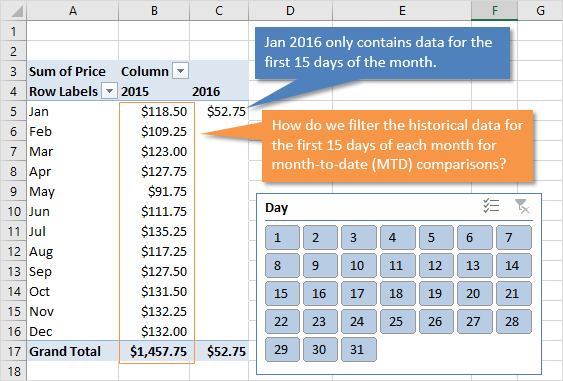
Task: Select day 2 in the Day slicer
Action: 320,237
